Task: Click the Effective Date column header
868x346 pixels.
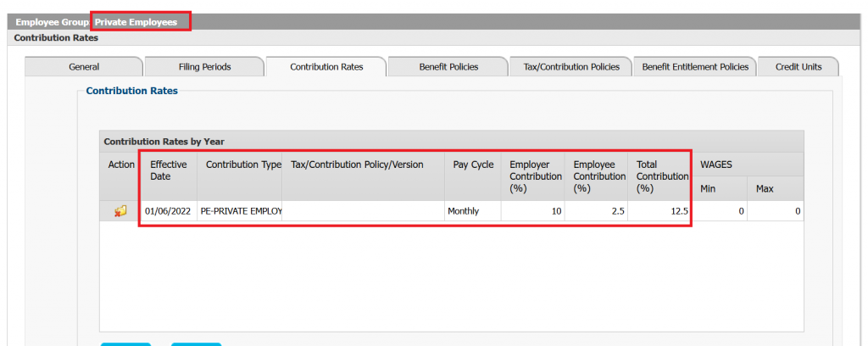Action: pyautogui.click(x=168, y=170)
